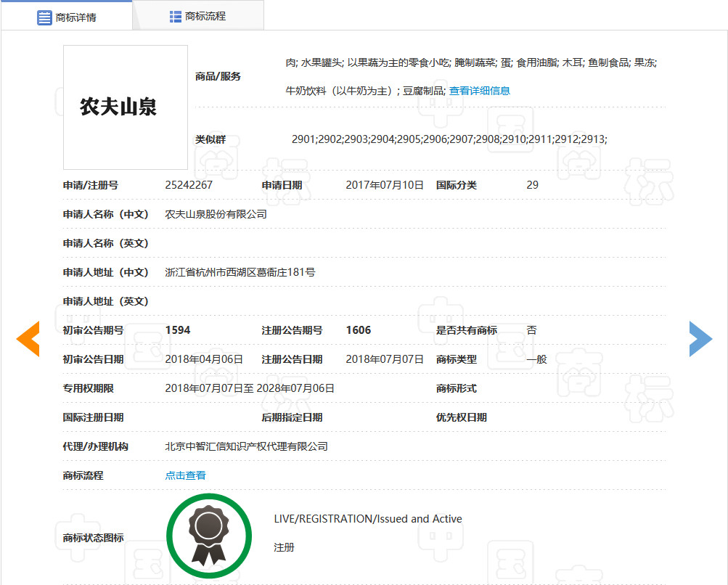Select the similar group codes 2901;2902… text

click(x=449, y=139)
